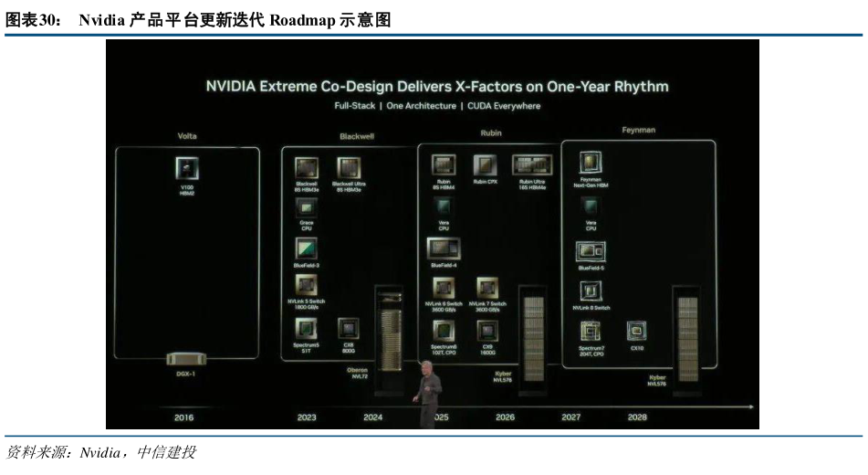Image resolution: width=868 pixels, height=475 pixels.
Task: Click the Oberon NVL72 label
Action: tap(358, 373)
